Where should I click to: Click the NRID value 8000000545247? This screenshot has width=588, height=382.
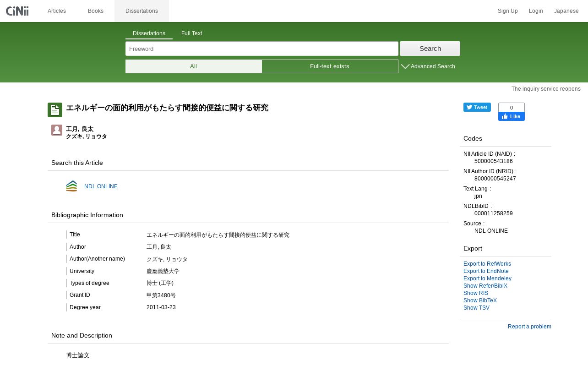(495, 179)
